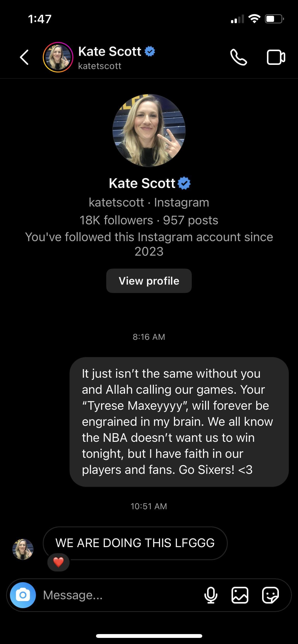Viewport: 298px width, 644px height.
Task: Open the sticker picker icon
Action: pyautogui.click(x=270, y=595)
